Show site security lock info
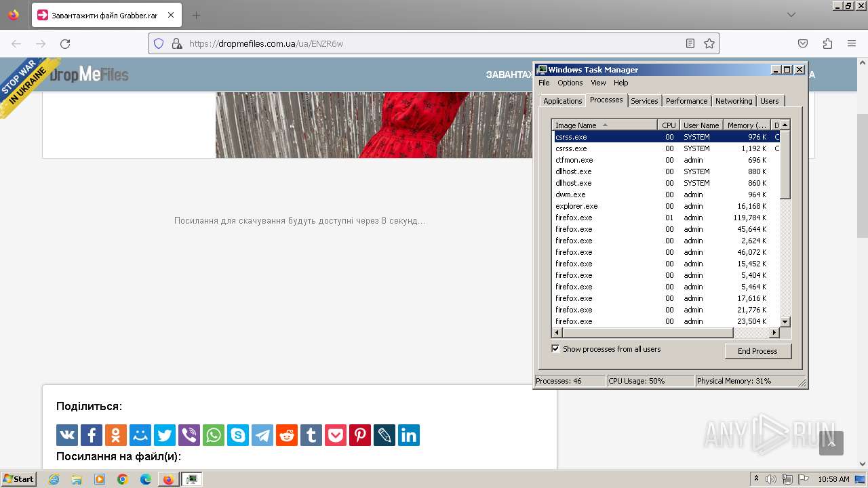This screenshot has width=868, height=488. [x=177, y=43]
